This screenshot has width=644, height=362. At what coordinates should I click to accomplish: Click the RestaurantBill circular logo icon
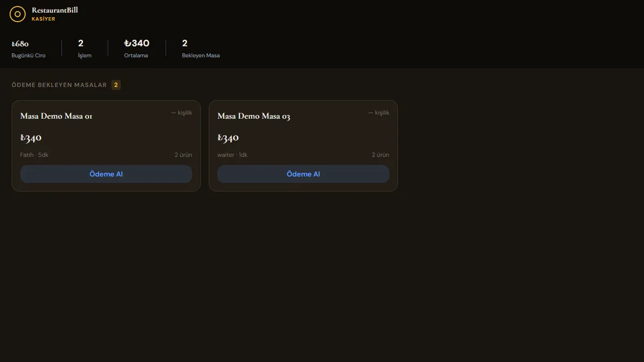(x=18, y=14)
